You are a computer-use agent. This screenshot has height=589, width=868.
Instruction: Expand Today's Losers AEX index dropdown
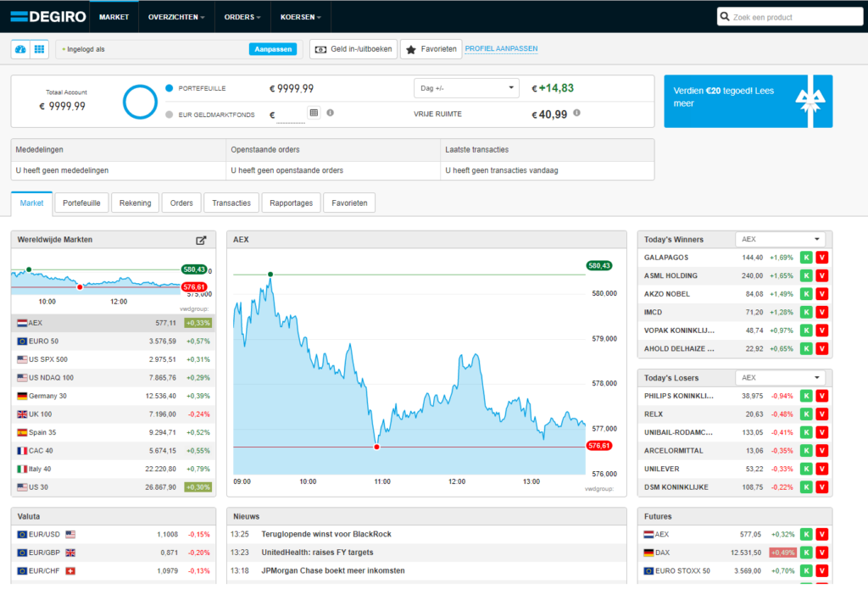(780, 378)
